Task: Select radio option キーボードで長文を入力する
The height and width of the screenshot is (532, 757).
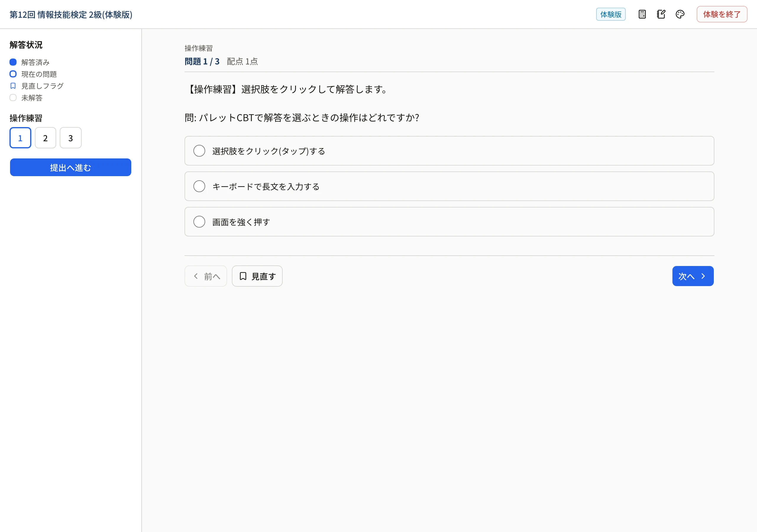Action: 449,186
